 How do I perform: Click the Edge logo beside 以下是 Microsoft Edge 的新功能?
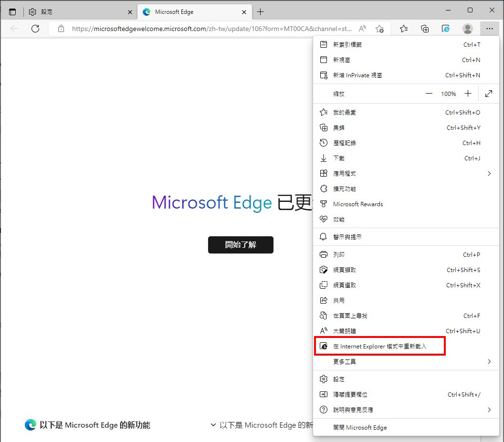31,425
